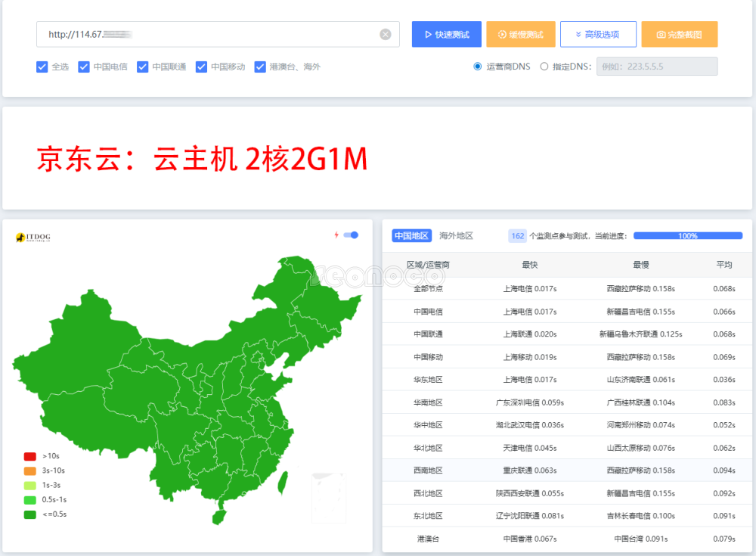Click the red lightning bolt icon
The height and width of the screenshot is (556, 756).
coord(336,235)
